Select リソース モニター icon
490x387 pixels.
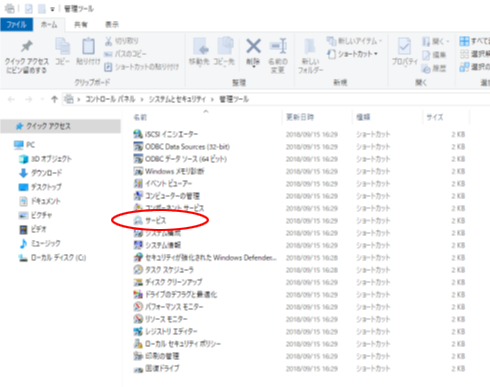tap(138, 319)
